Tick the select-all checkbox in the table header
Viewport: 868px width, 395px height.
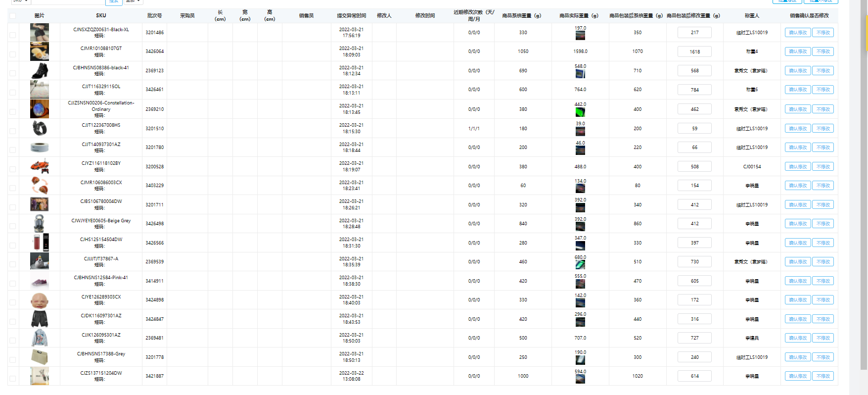(12, 16)
